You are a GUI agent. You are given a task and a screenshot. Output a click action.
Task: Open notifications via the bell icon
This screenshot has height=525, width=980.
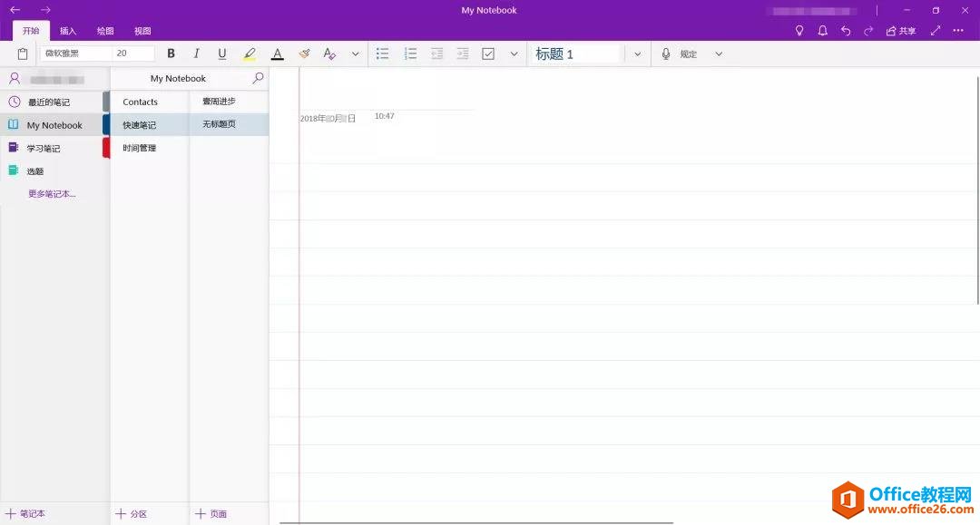click(822, 30)
